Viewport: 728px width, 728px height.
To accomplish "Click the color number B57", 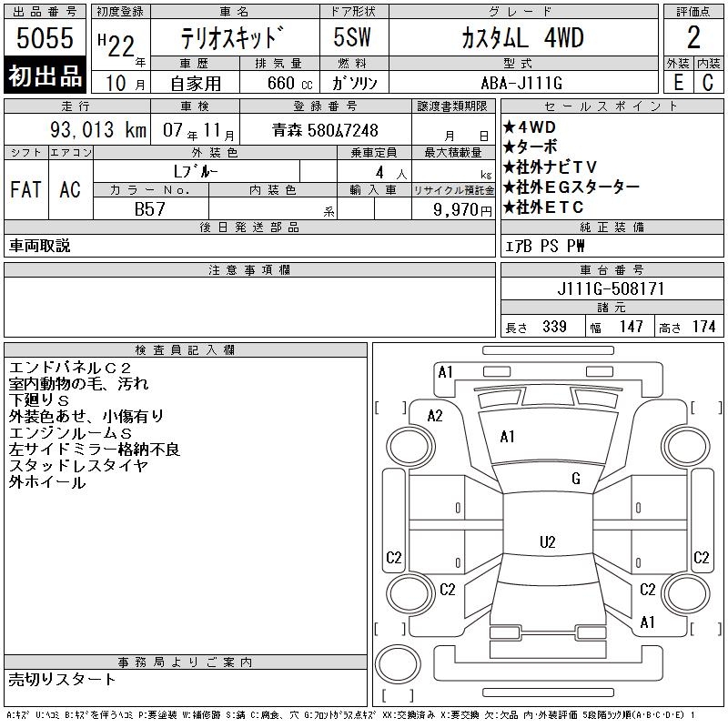I will (x=149, y=209).
